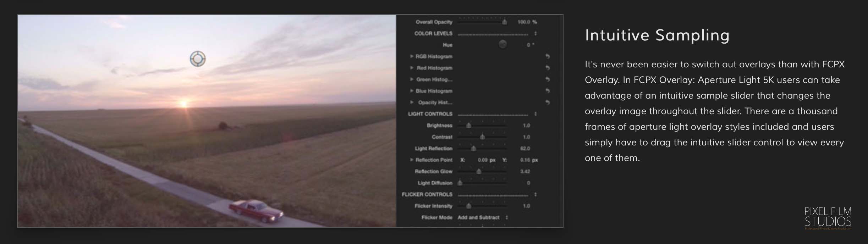Image resolution: width=868 pixels, height=244 pixels.
Task: Expand the RGB Histogram disclosure triangle
Action: point(412,56)
